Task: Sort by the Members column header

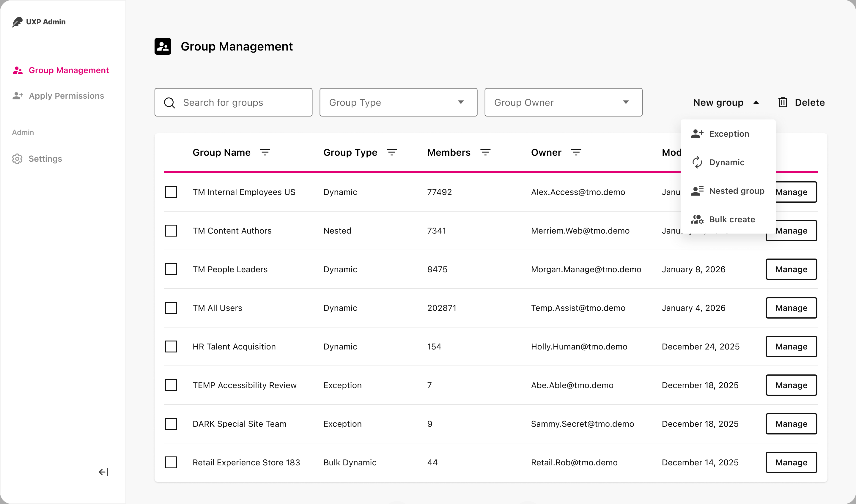Action: pyautogui.click(x=449, y=152)
